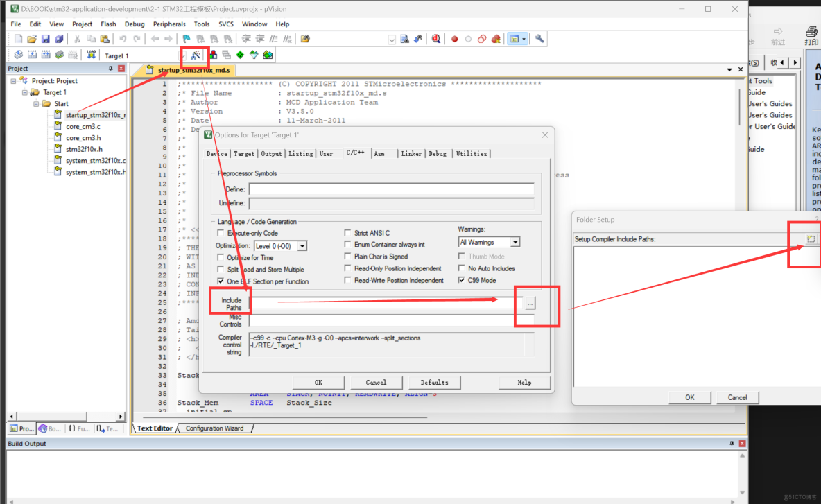Open the Flash menu

[x=108, y=24]
